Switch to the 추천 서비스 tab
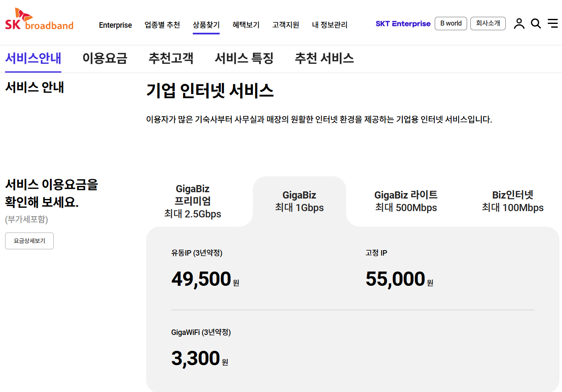The height and width of the screenshot is (392, 562). pyautogui.click(x=324, y=58)
